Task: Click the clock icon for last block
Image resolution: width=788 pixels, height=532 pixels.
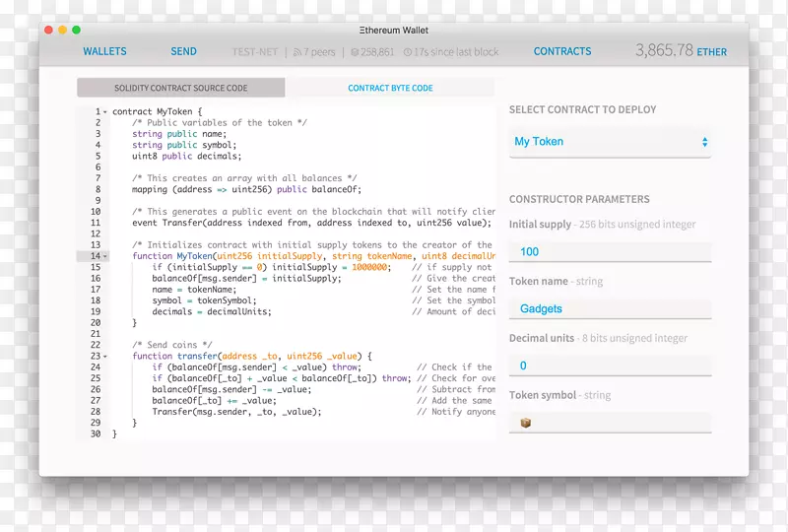Action: tap(407, 52)
